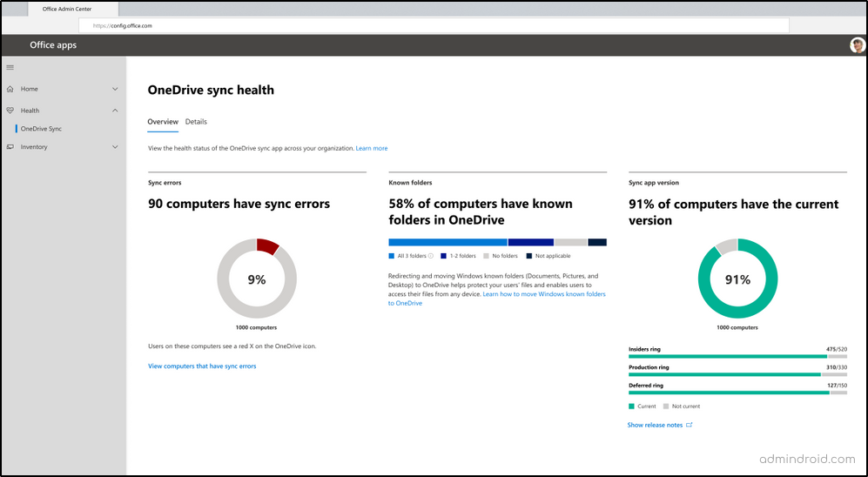The height and width of the screenshot is (477, 868).
Task: Expand the Inventory navigation chevron
Action: pos(115,147)
